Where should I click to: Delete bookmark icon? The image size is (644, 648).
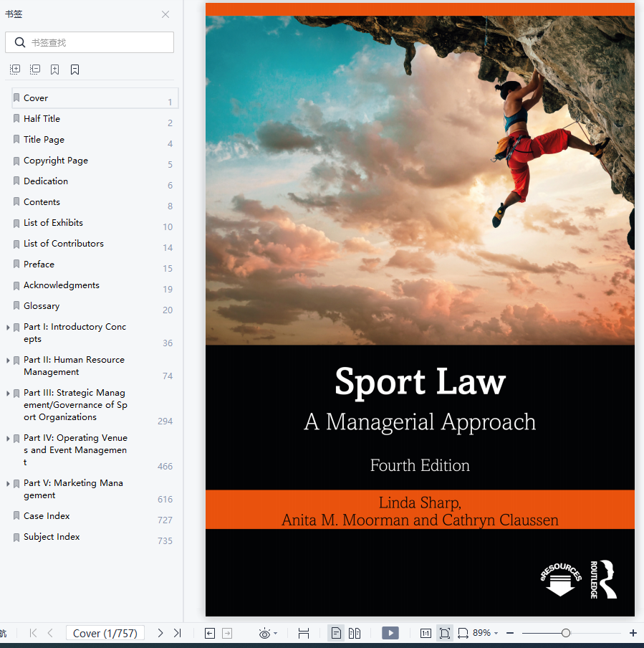pos(75,70)
